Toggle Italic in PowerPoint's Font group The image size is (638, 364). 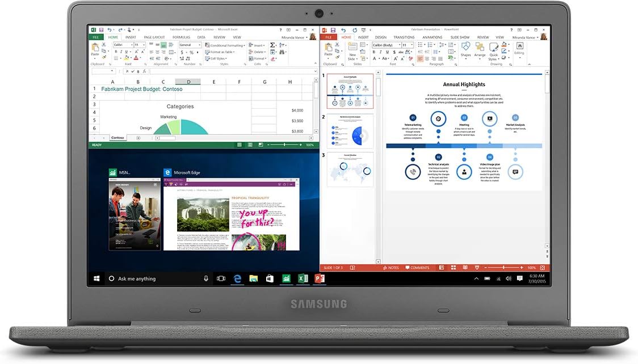coord(380,52)
